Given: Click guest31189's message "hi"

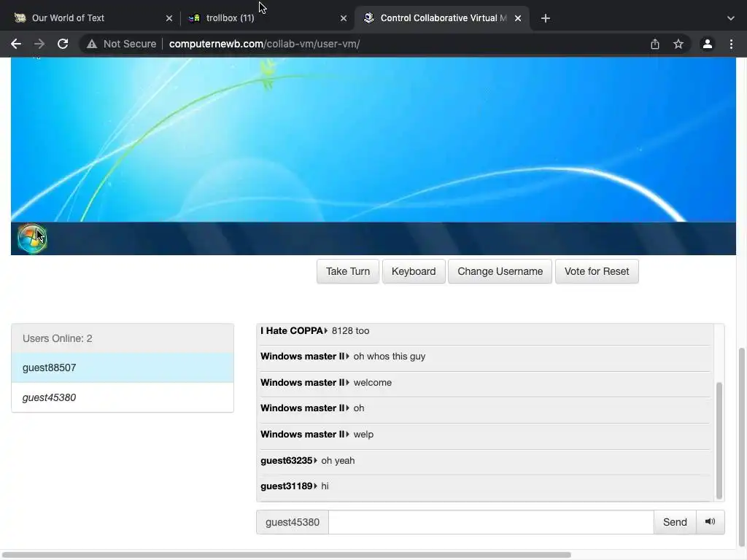Looking at the screenshot, I should (x=325, y=486).
